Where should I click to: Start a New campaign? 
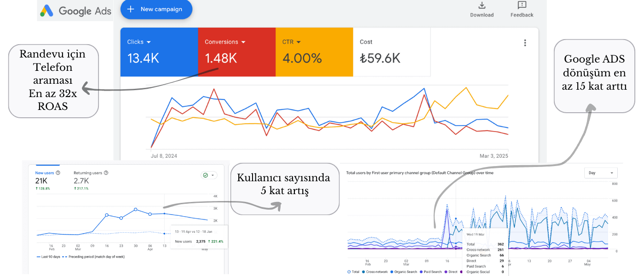point(156,9)
